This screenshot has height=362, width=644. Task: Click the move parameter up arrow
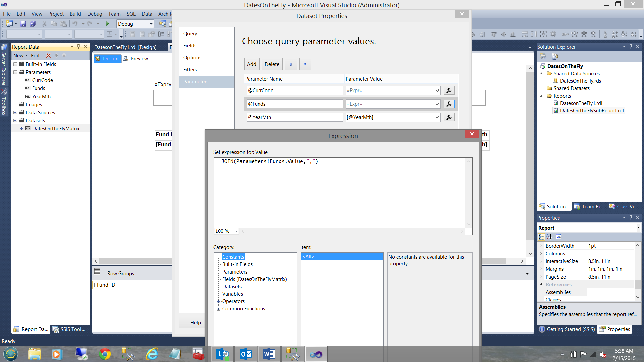291,64
